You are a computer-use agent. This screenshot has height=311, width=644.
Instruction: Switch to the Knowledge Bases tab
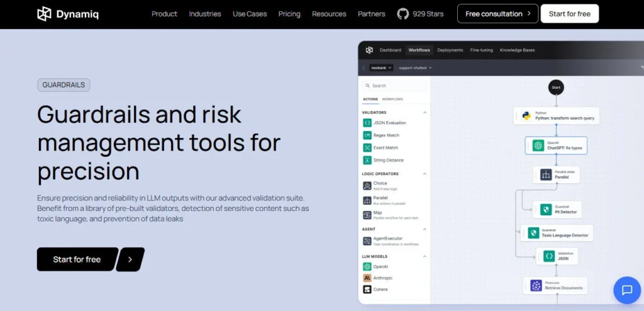[517, 50]
